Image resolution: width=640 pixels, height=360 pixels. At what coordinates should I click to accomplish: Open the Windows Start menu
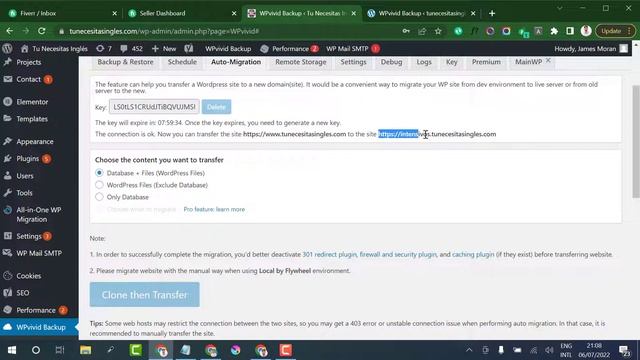click(12, 350)
